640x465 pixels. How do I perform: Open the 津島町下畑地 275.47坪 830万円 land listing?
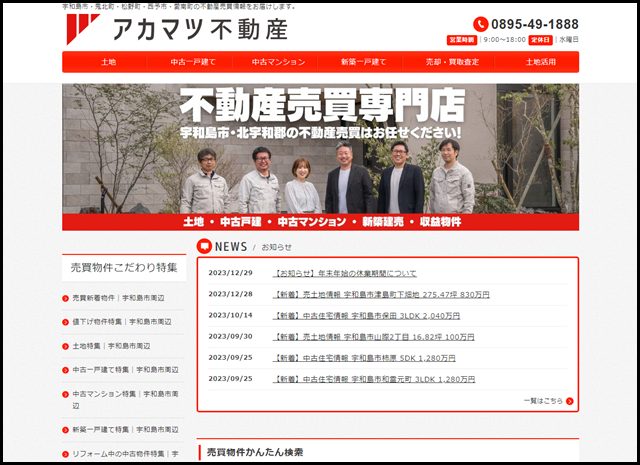381,294
